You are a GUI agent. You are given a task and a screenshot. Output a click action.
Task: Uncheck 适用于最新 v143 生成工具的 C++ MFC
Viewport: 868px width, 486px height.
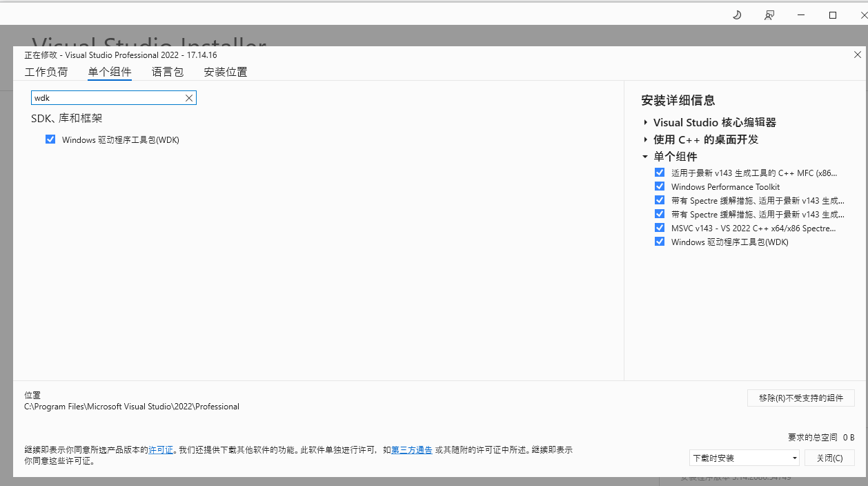pyautogui.click(x=660, y=173)
